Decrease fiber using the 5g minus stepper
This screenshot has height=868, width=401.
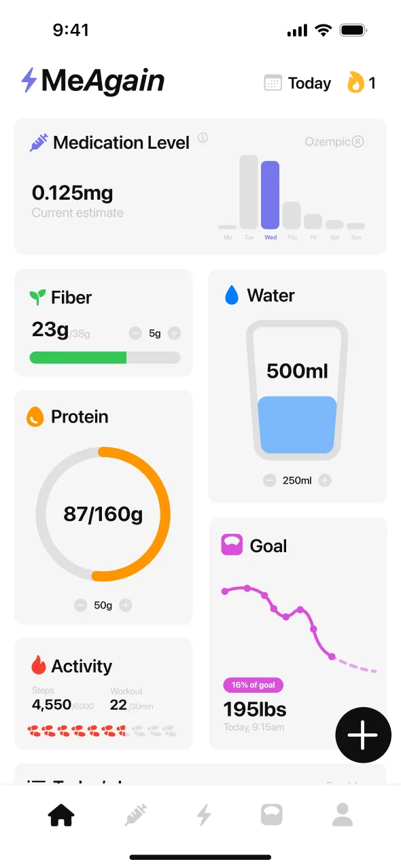135,333
